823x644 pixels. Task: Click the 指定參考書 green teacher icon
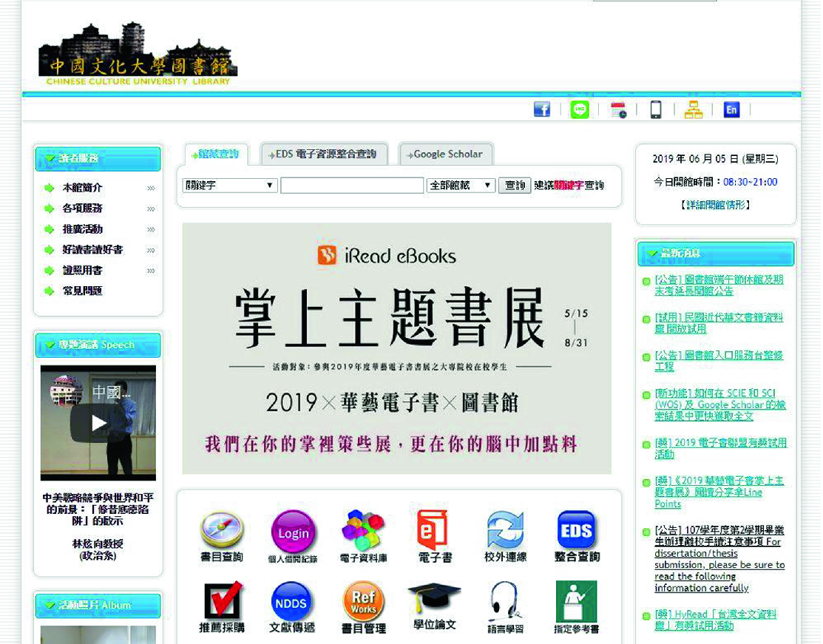click(576, 607)
